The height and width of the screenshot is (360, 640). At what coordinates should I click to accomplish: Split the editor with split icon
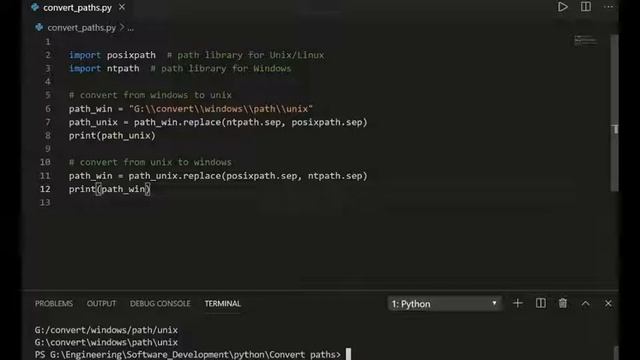(x=586, y=7)
